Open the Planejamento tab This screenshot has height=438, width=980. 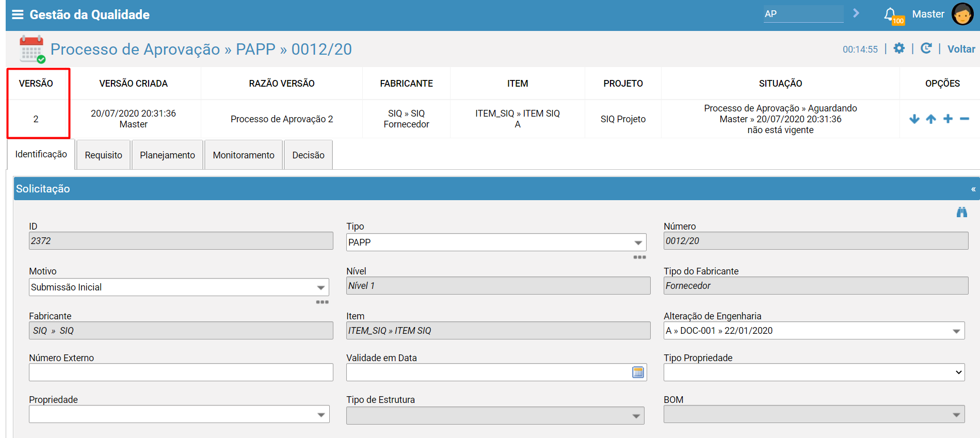click(168, 155)
